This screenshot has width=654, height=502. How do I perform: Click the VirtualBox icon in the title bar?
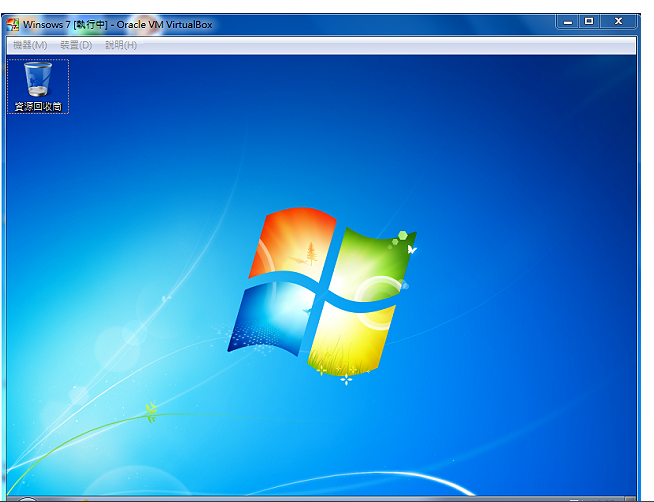[x=13, y=25]
